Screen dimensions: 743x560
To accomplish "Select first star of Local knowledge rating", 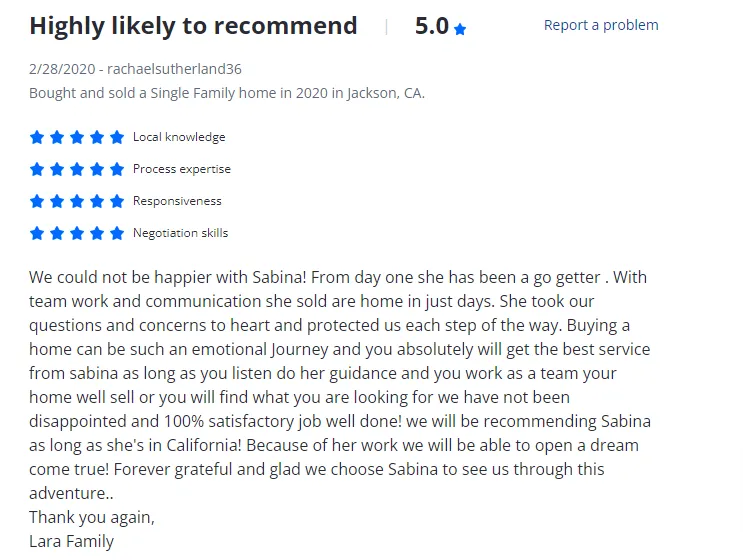I will coord(36,137).
